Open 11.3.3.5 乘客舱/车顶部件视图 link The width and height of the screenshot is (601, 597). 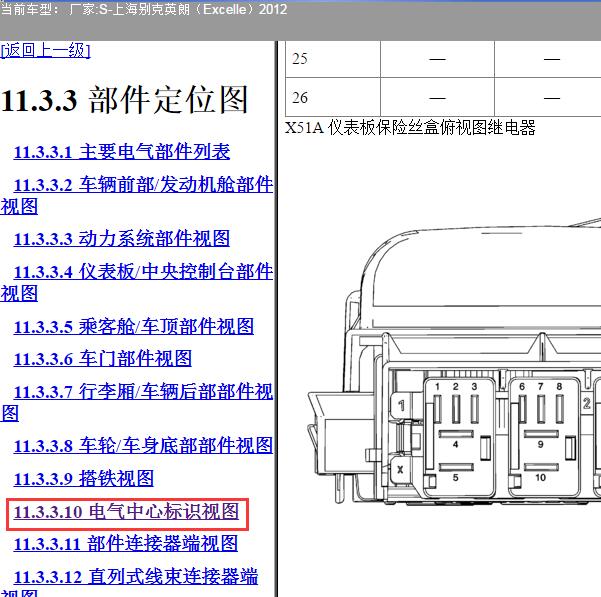point(134,326)
